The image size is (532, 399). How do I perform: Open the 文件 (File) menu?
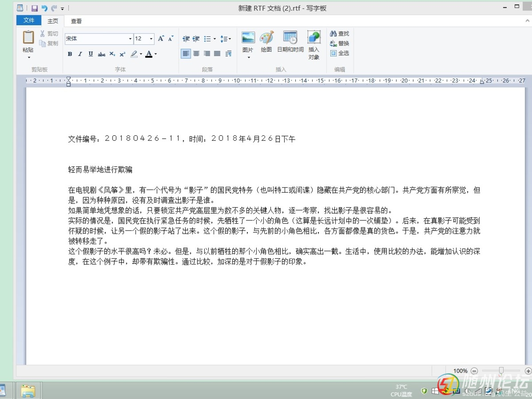[x=29, y=20]
